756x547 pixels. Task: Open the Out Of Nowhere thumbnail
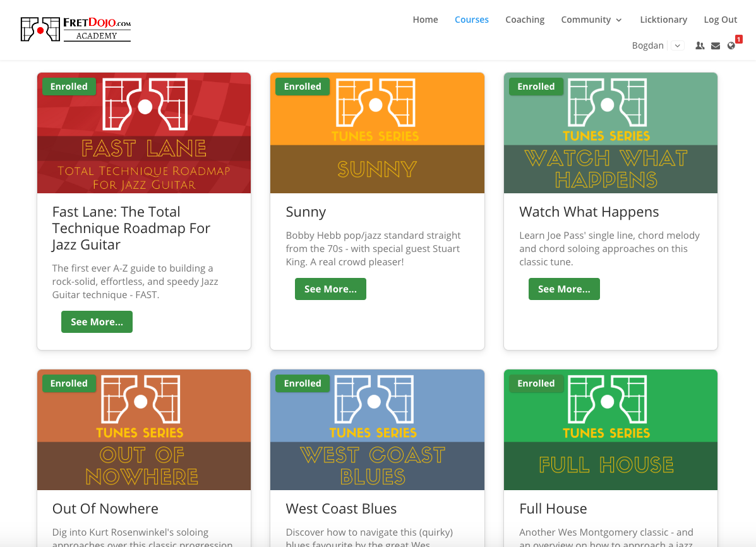[144, 430]
